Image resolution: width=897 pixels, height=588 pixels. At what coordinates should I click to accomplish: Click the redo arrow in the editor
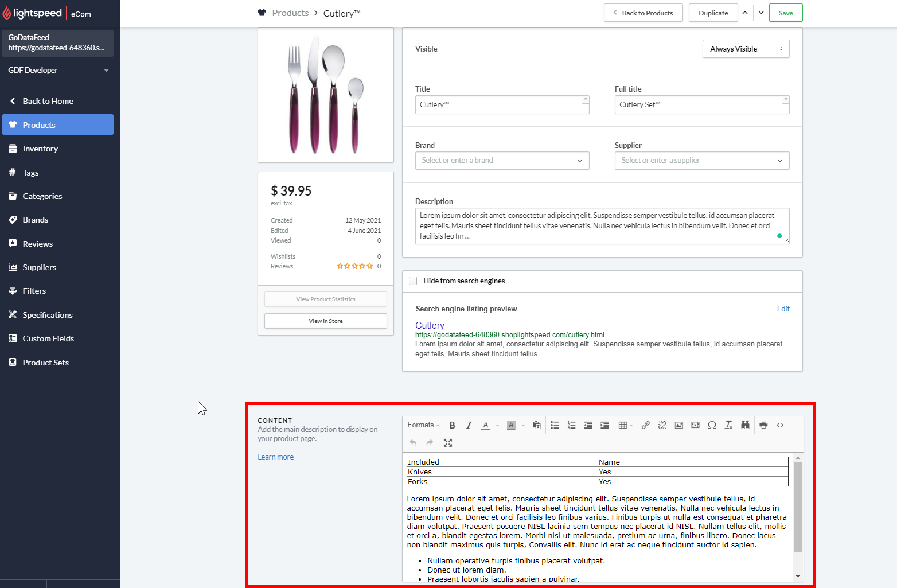(430, 443)
